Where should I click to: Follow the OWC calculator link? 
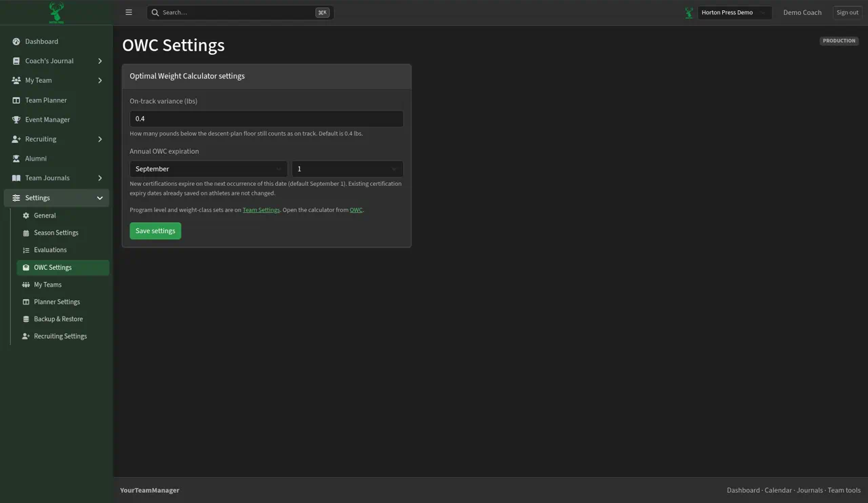(356, 210)
